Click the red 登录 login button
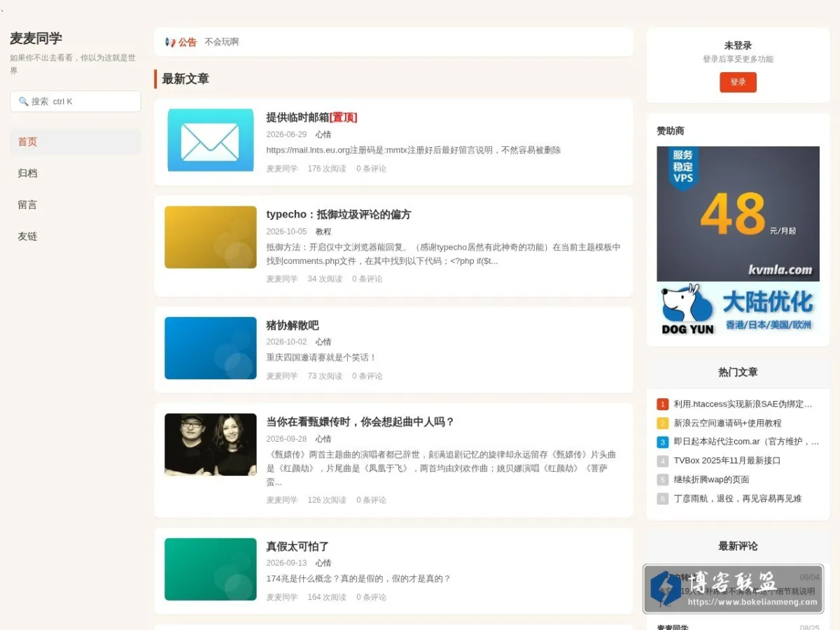 point(738,82)
